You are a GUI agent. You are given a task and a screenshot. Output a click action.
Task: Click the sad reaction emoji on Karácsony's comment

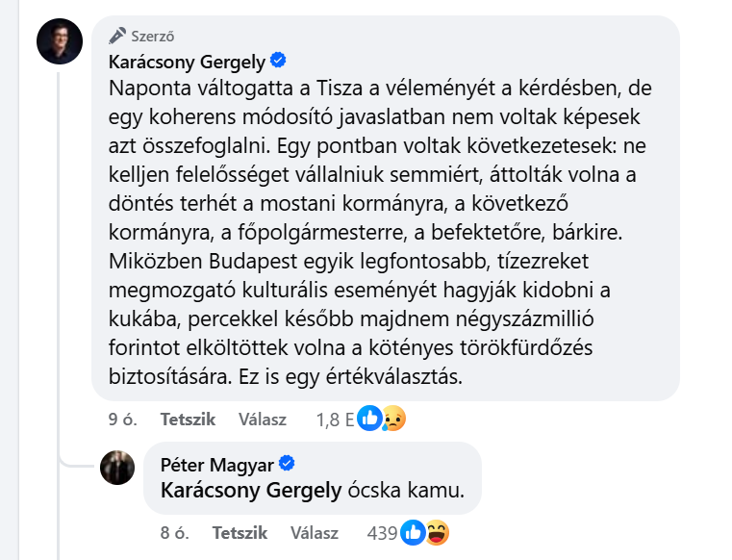coord(391,419)
